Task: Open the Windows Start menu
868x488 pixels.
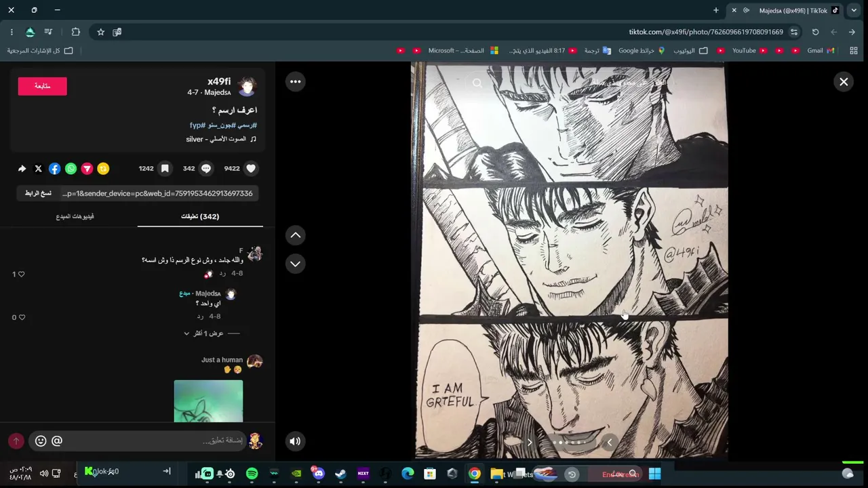Action: [654, 474]
